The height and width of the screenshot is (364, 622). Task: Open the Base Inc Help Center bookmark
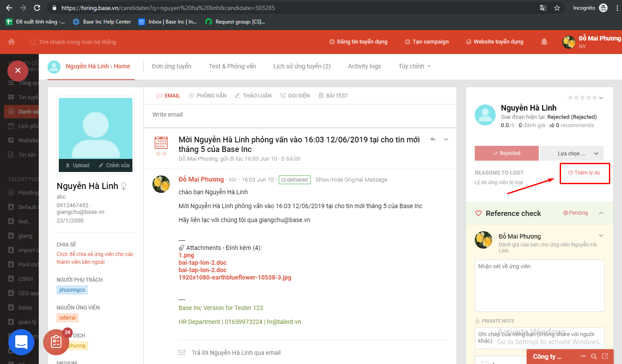click(x=102, y=21)
